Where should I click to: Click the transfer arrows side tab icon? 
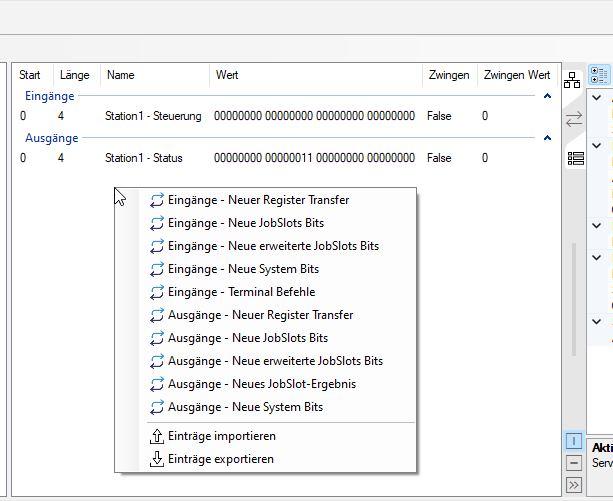(574, 119)
